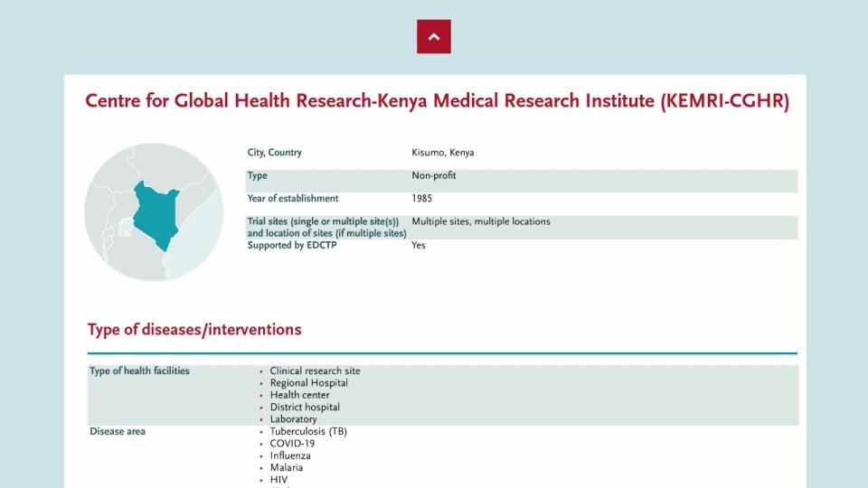Select the 'Health center' list entry
The width and height of the screenshot is (868, 488).
click(x=299, y=395)
